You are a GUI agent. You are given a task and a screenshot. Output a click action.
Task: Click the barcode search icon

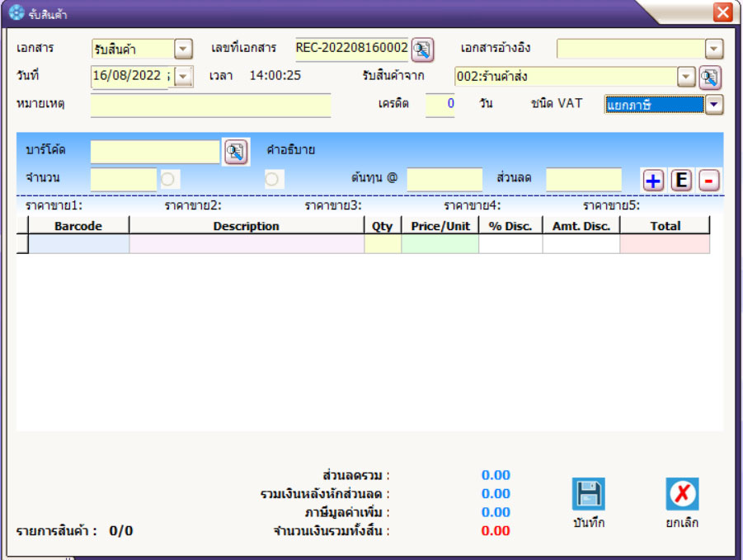tap(235, 152)
